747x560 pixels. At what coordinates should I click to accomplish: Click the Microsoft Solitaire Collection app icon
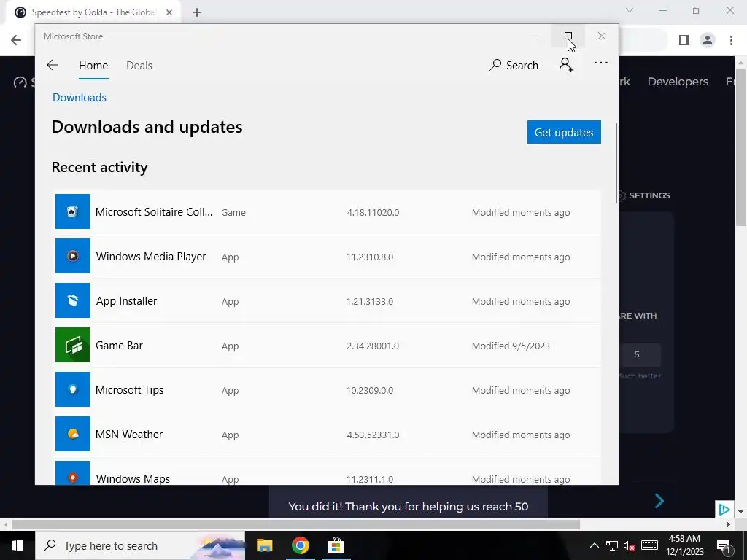(x=73, y=211)
